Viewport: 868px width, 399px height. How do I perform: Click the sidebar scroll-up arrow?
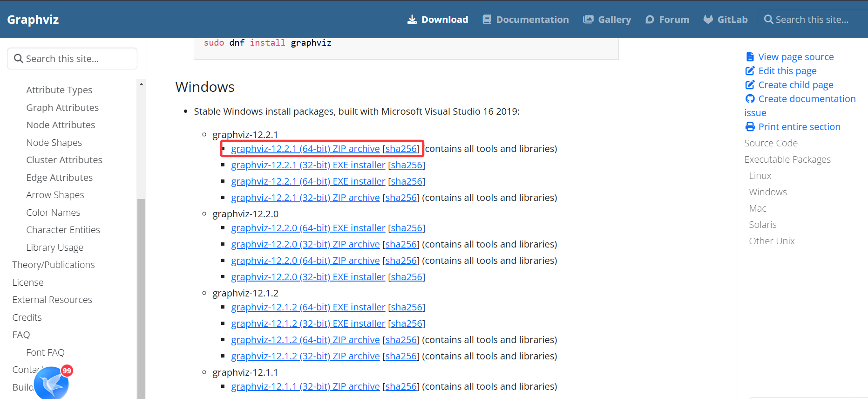click(141, 84)
